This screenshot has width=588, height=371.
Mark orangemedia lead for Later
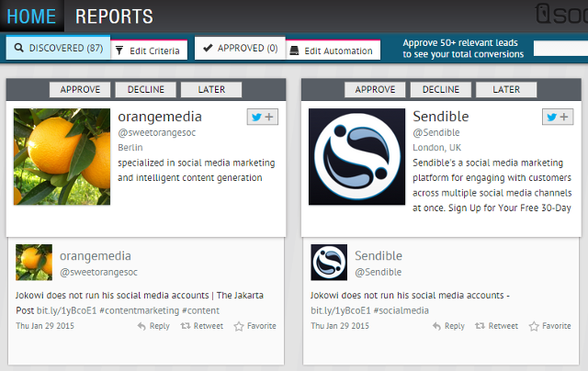click(210, 90)
